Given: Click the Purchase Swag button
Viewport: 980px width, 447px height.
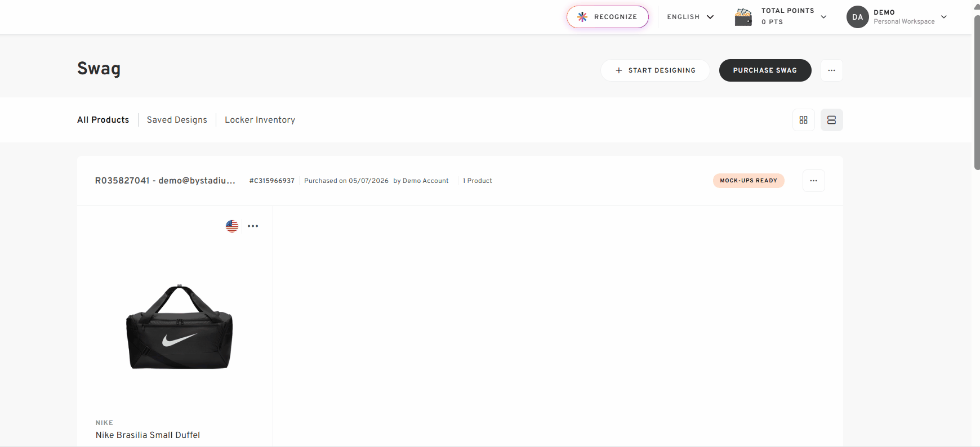Looking at the screenshot, I should [x=765, y=70].
